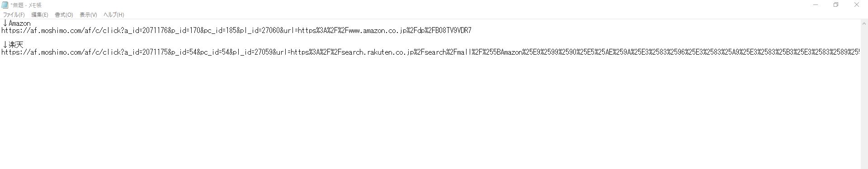Place the cursor after B08TV9VDR7

pos(472,31)
